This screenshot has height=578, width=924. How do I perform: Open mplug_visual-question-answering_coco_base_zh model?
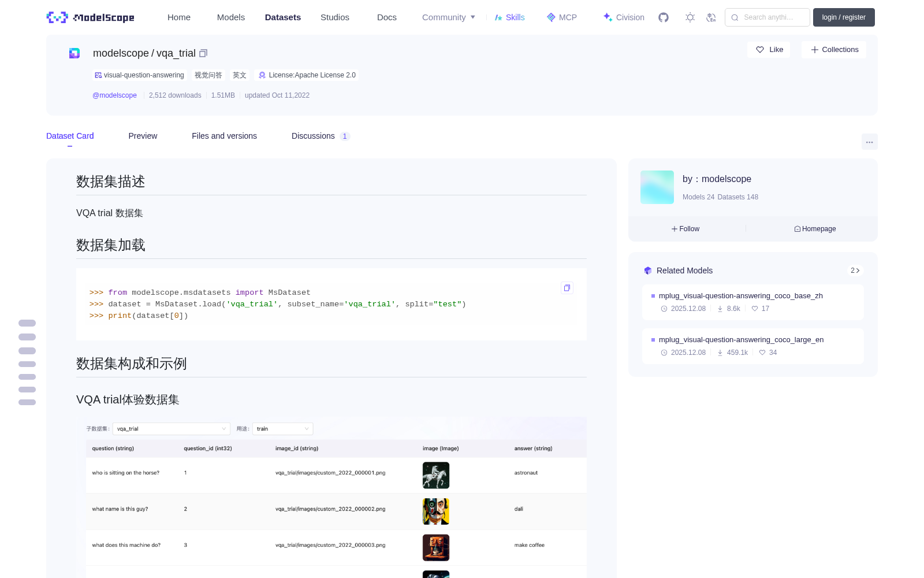(x=741, y=296)
